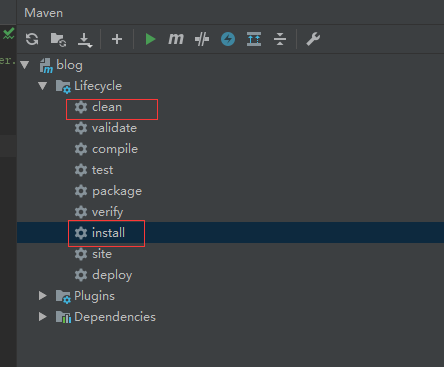Viewport: 444px width, 367px height.
Task: Click the gear icon beside test
Action: click(81, 170)
